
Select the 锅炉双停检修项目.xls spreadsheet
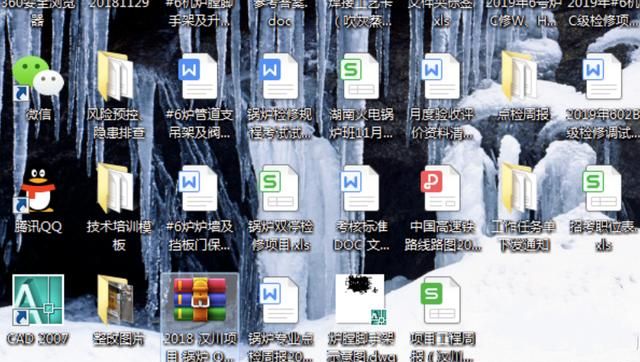(280, 189)
